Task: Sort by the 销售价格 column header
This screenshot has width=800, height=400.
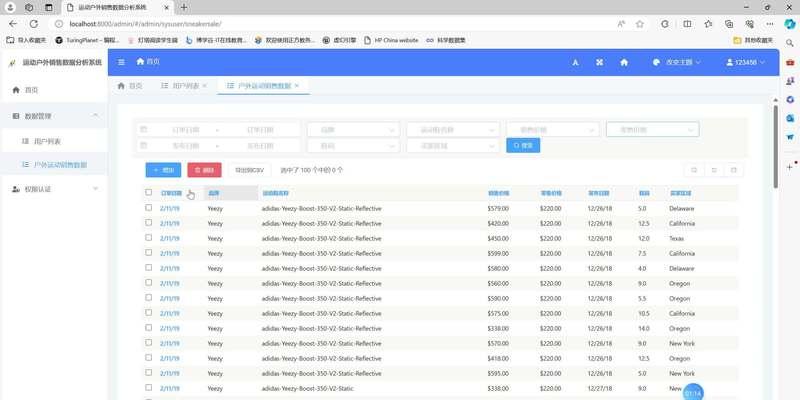Action: (498, 193)
